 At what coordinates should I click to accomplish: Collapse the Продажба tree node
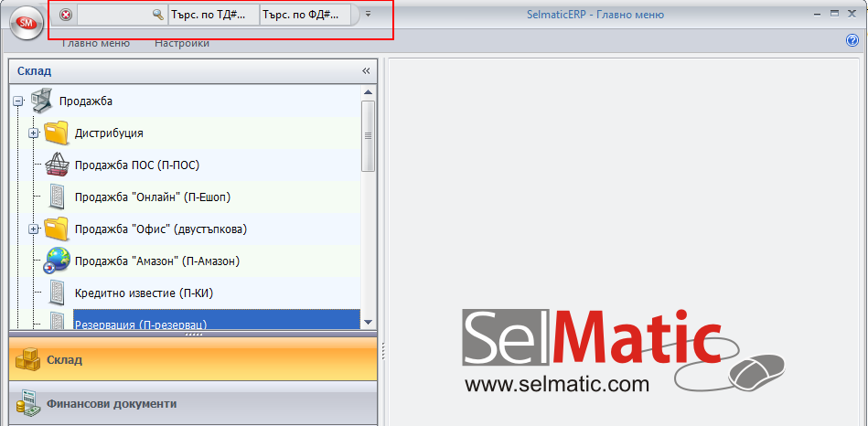point(18,101)
